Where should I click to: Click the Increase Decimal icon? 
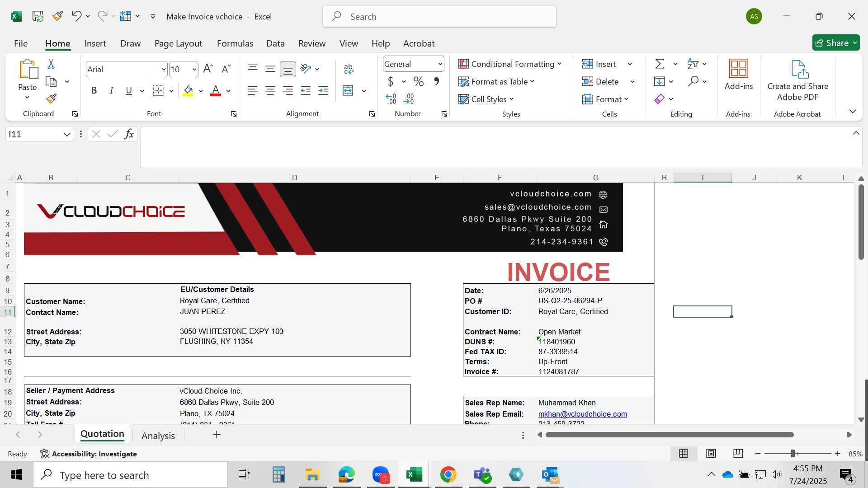pos(391,99)
